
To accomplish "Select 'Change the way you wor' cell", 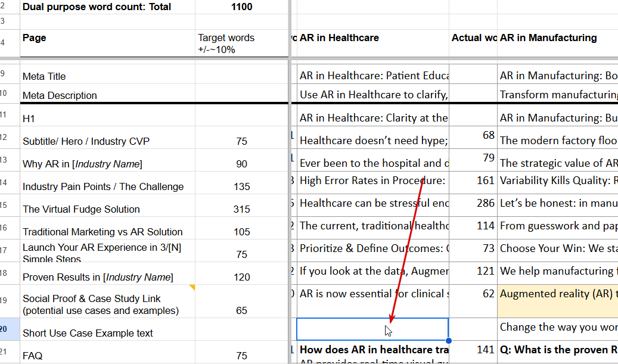I will point(558,329).
